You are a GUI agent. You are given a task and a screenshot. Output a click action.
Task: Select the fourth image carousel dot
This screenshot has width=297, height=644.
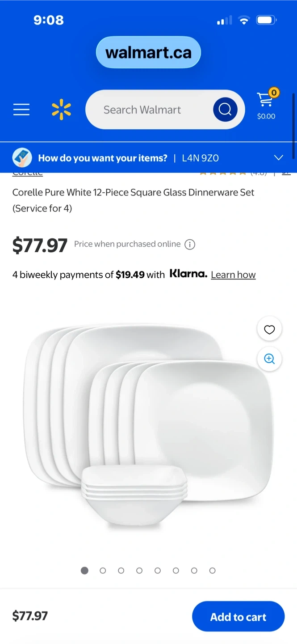click(139, 571)
